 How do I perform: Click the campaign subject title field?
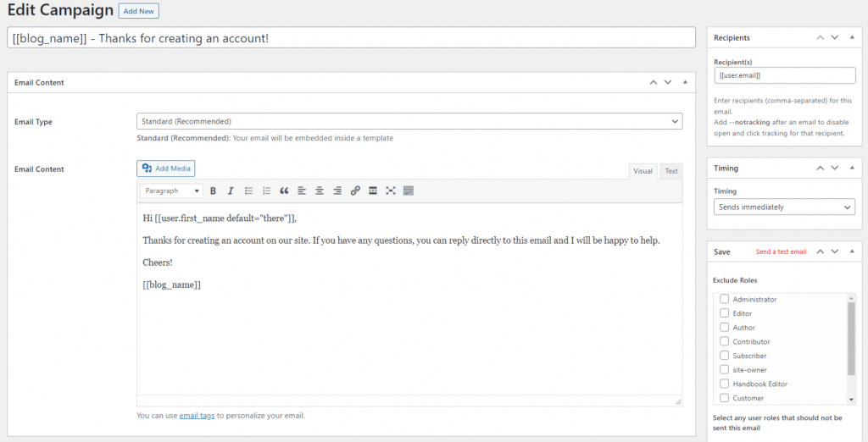click(351, 37)
